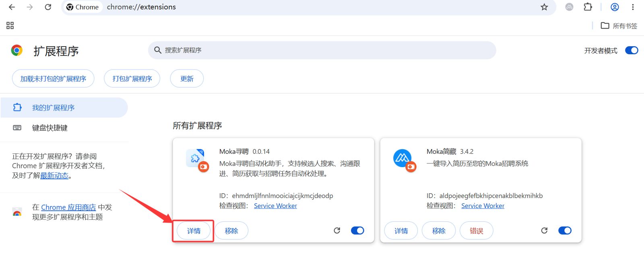
Task: Open the apps grid icon in bookmarks bar
Action: pos(10,26)
